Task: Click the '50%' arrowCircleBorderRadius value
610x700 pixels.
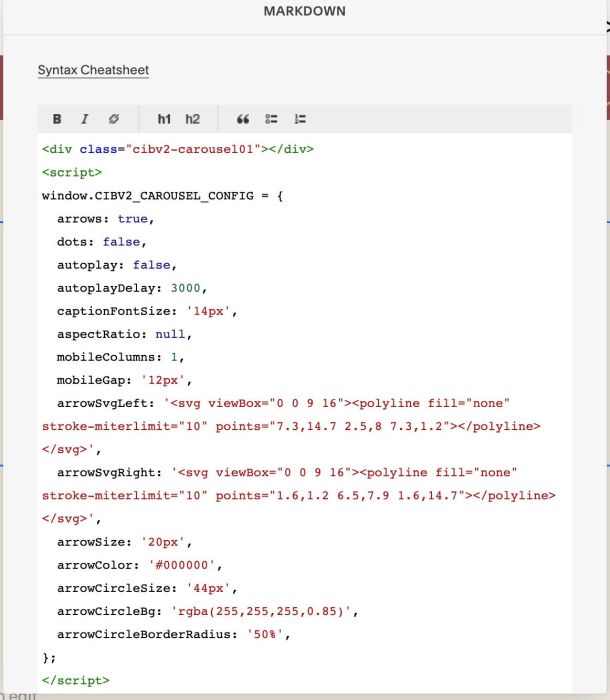Action: point(265,634)
